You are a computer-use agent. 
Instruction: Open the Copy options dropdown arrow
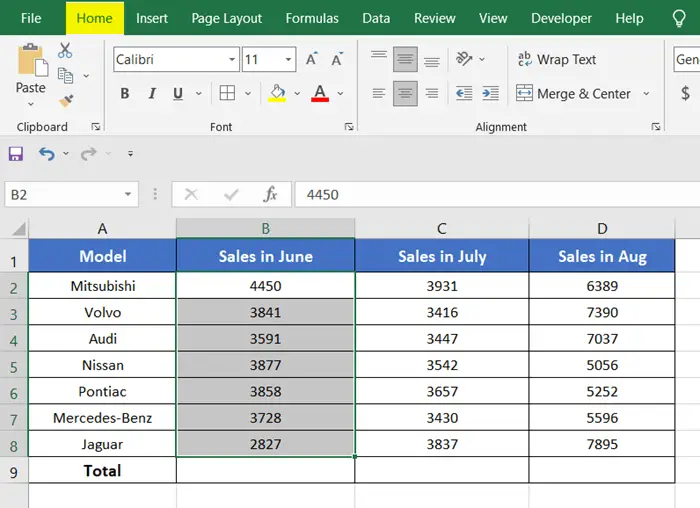86,76
